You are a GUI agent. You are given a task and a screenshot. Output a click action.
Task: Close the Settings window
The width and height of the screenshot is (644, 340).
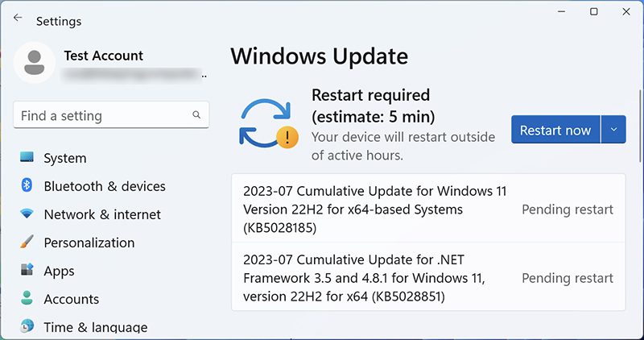coord(626,12)
